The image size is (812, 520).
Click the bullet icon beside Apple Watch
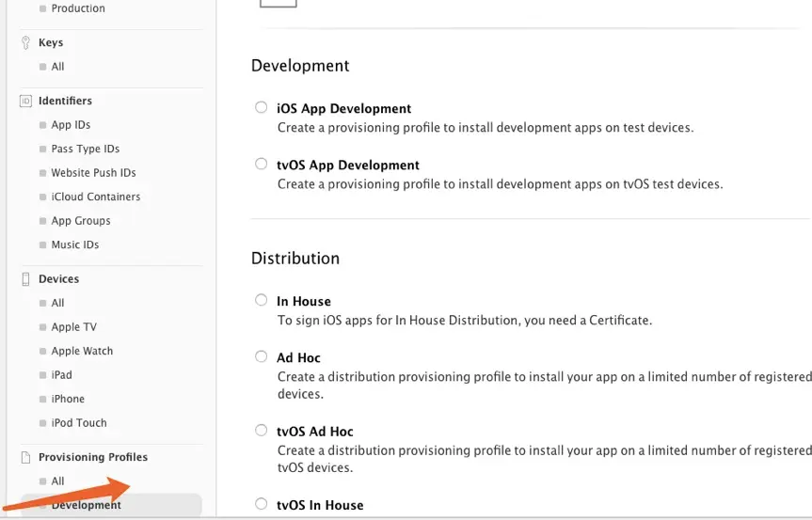tap(43, 352)
